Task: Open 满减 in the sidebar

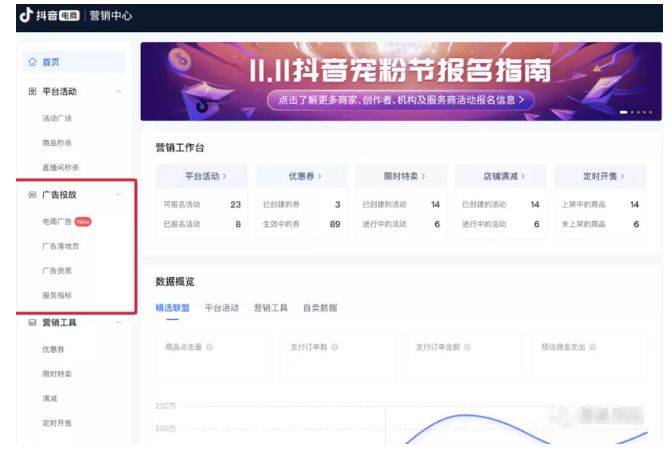Action: [x=50, y=398]
